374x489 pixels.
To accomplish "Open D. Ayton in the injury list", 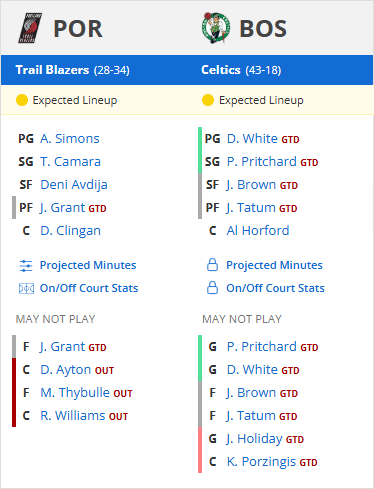I will point(66,370).
